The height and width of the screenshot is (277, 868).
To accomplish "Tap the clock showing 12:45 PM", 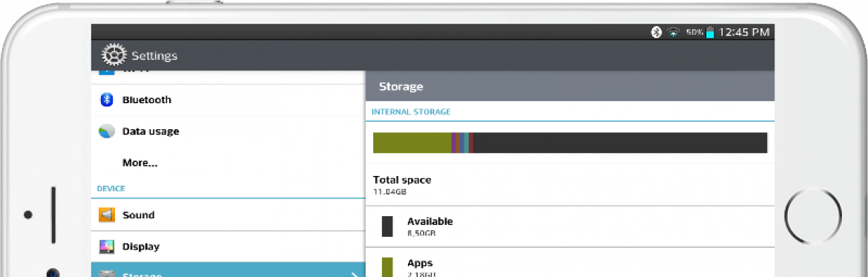I will pos(744,32).
